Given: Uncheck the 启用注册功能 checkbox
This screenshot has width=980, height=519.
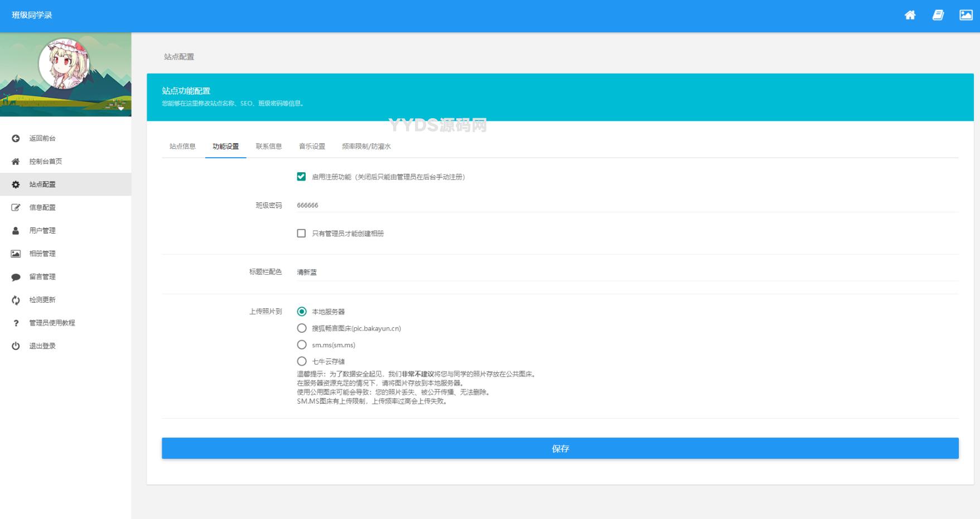Looking at the screenshot, I should coord(301,177).
